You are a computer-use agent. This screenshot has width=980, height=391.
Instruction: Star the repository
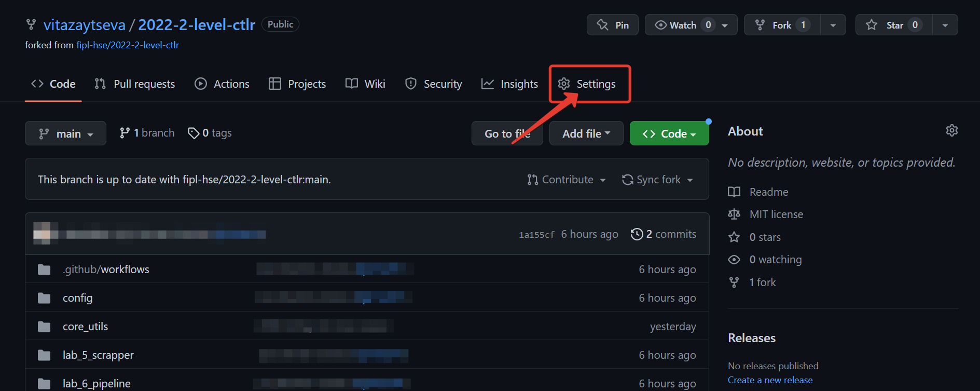click(x=894, y=25)
